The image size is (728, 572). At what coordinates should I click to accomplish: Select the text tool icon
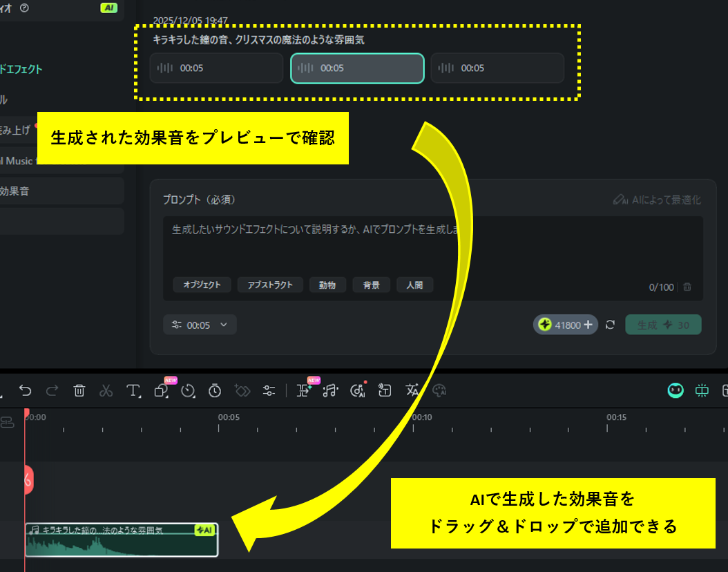pos(133,390)
